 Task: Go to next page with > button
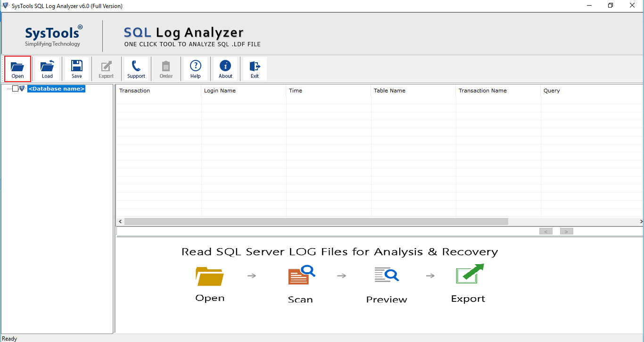(567, 231)
